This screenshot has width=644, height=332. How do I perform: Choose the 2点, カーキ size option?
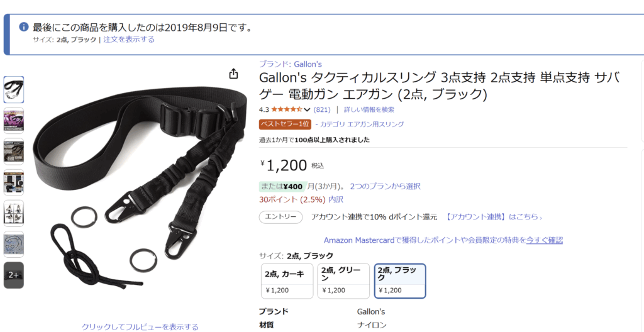[287, 281]
